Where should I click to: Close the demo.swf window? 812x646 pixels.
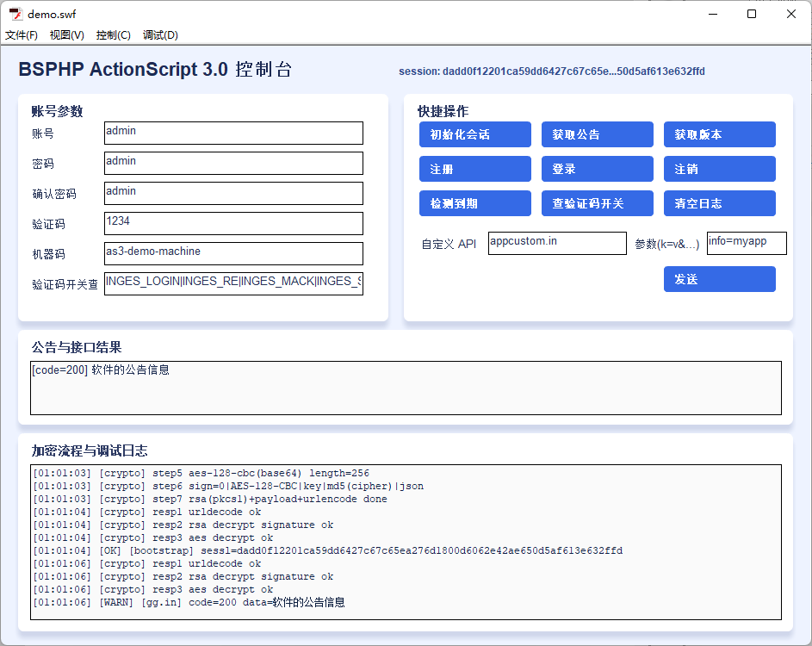pyautogui.click(x=790, y=14)
